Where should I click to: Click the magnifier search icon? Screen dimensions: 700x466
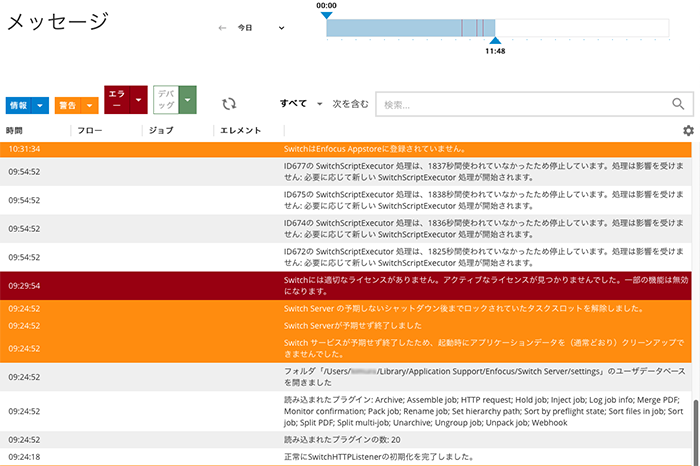click(x=678, y=104)
